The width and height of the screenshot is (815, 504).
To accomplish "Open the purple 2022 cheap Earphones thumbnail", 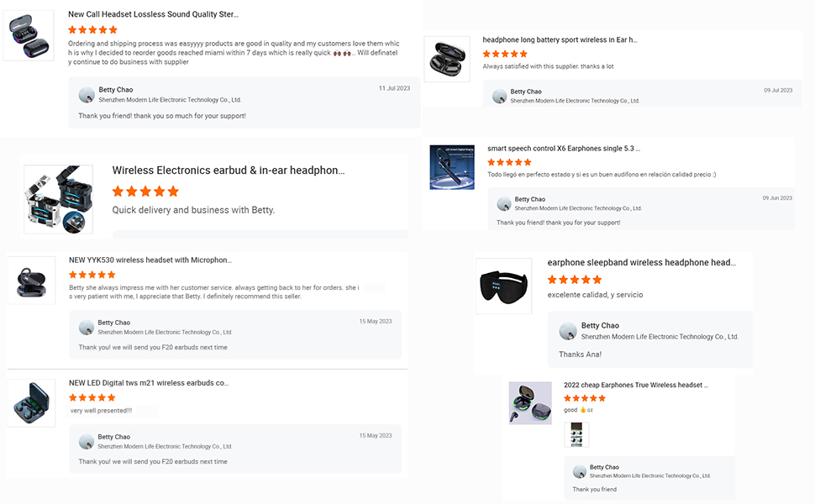I will (x=530, y=403).
